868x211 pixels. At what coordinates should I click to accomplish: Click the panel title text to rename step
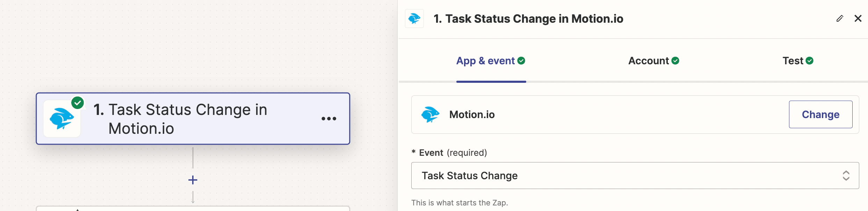tap(528, 19)
